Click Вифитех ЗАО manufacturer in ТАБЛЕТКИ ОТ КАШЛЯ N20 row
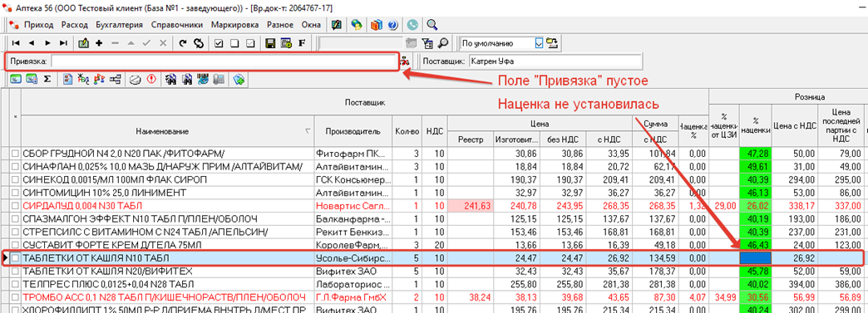 353,271
